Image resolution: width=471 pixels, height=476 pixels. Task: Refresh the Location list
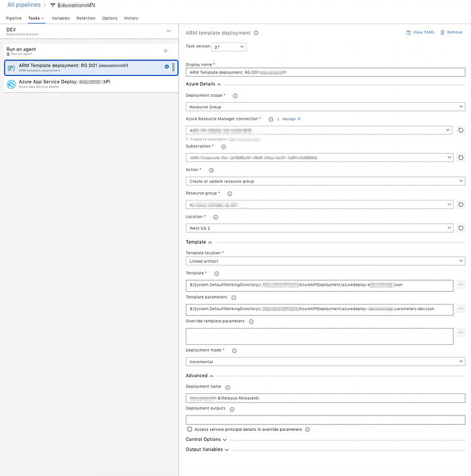coord(461,228)
